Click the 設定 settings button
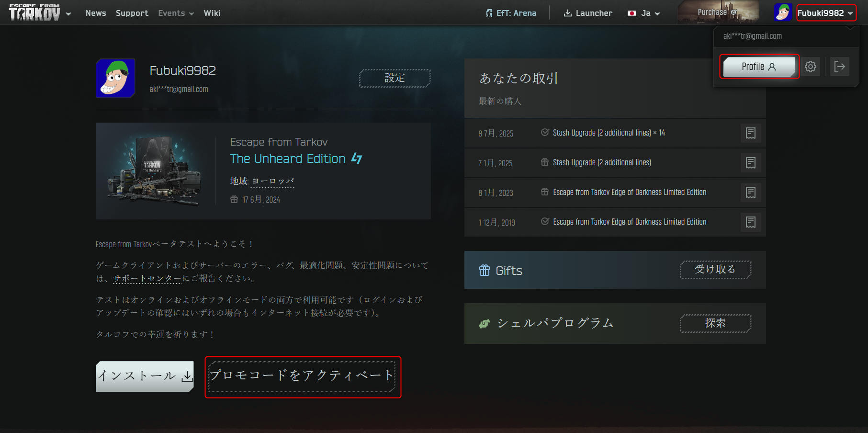The image size is (868, 433). click(395, 78)
